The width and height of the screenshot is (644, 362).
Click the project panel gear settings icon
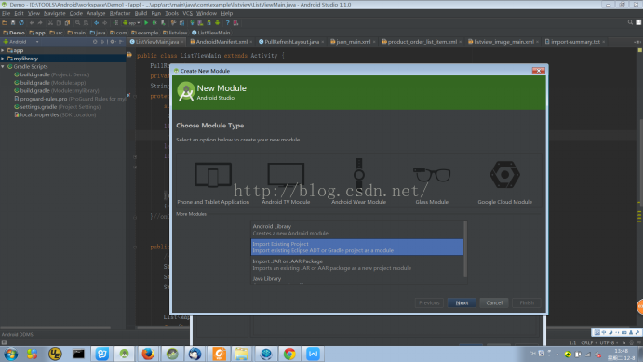pyautogui.click(x=112, y=42)
